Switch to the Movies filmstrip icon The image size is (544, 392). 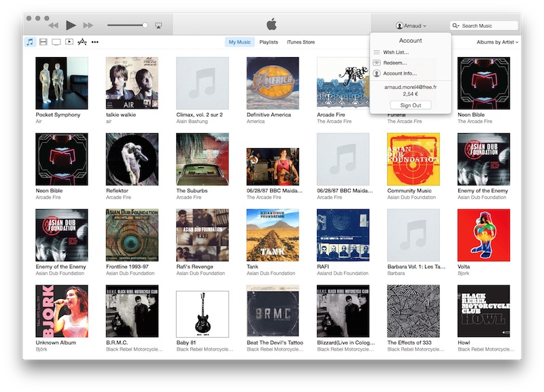(x=44, y=42)
